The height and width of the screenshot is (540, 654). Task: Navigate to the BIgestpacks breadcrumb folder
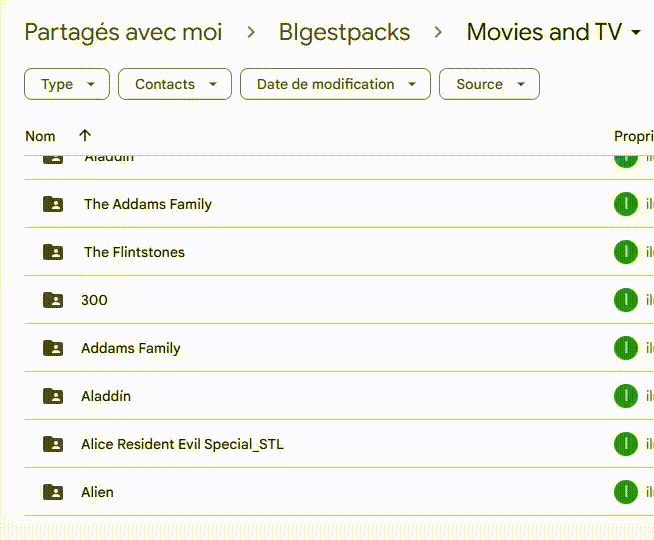tap(344, 32)
